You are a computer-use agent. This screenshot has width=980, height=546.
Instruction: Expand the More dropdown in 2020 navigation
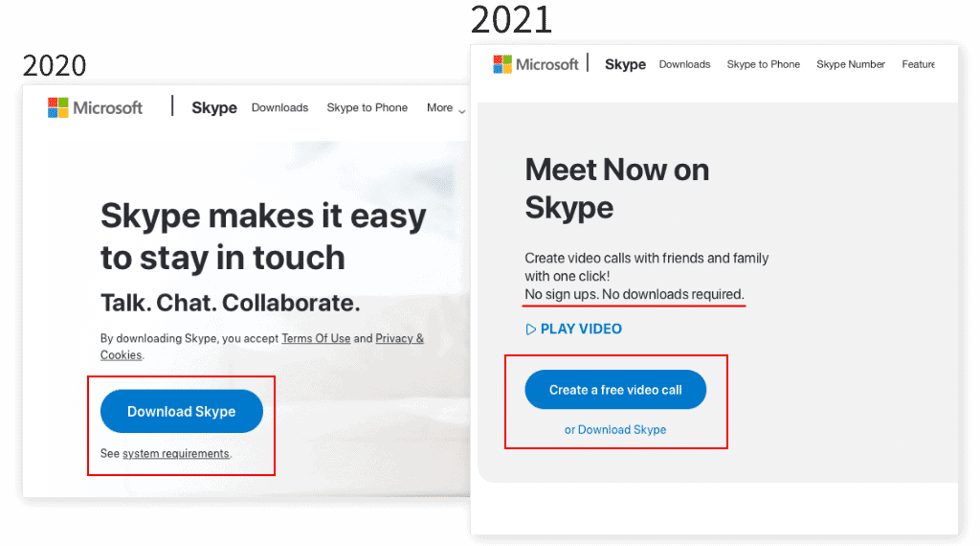(x=446, y=108)
